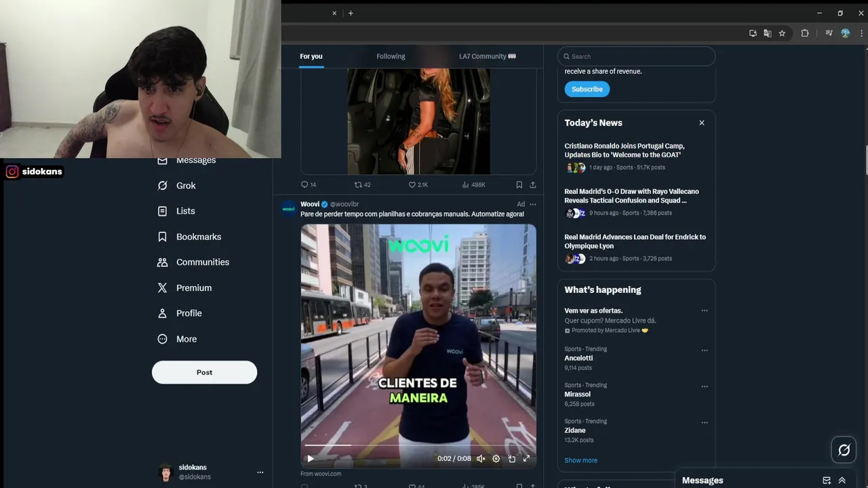This screenshot has width=868, height=488.
Task: Toggle picture-in-picture on Woovi video
Action: 511,459
